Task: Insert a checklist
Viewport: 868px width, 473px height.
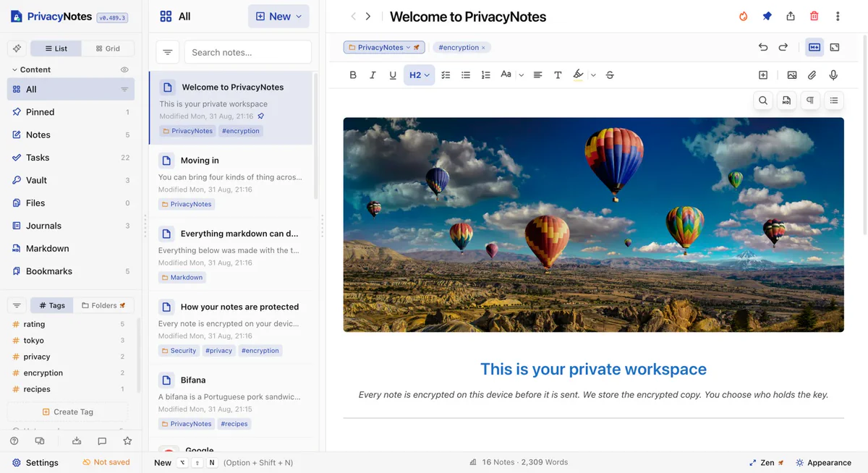Action: (446, 75)
